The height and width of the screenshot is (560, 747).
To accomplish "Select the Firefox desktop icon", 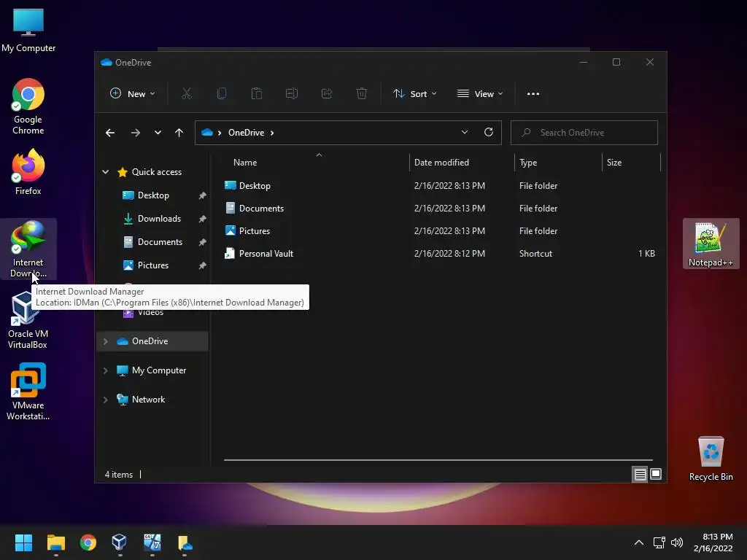I will click(28, 172).
